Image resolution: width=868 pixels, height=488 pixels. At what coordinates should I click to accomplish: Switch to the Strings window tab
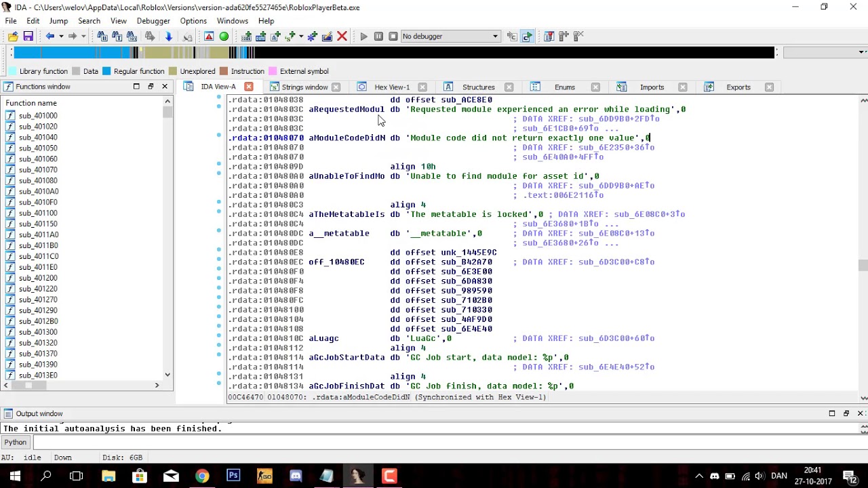[304, 87]
